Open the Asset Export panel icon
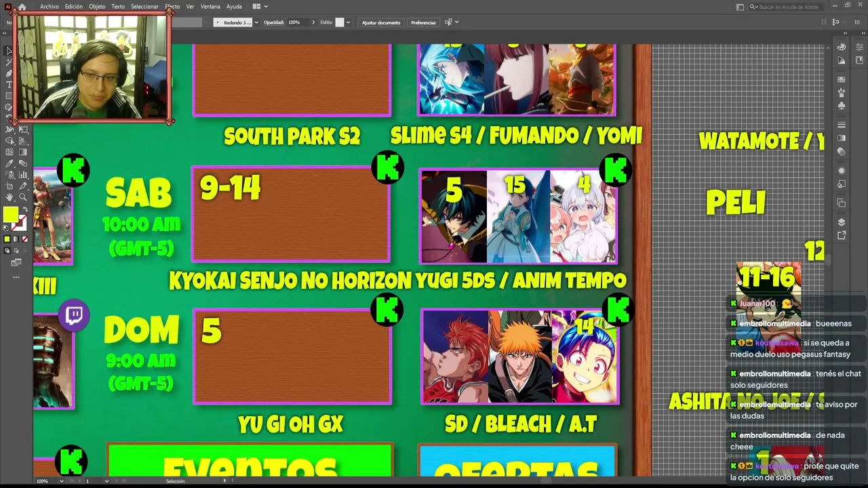 click(842, 236)
